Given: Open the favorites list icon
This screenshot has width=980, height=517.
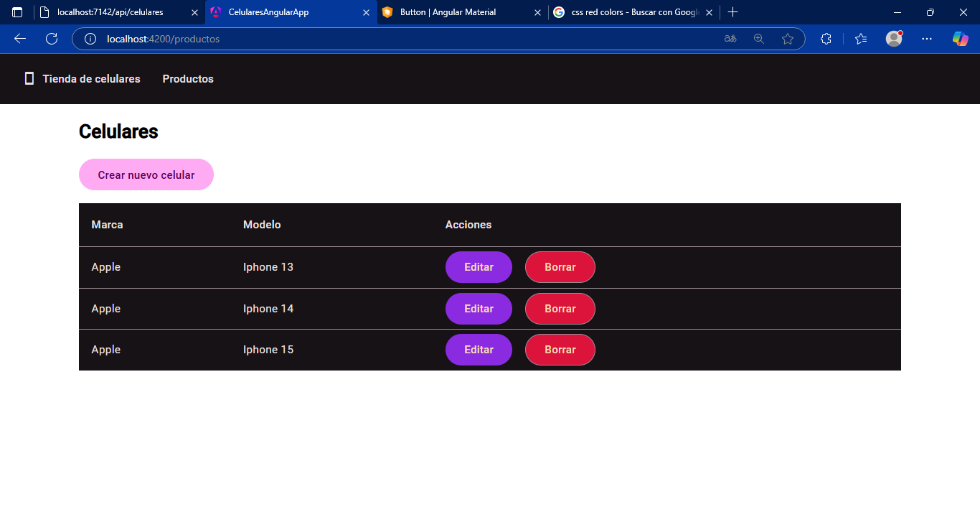Looking at the screenshot, I should tap(862, 39).
